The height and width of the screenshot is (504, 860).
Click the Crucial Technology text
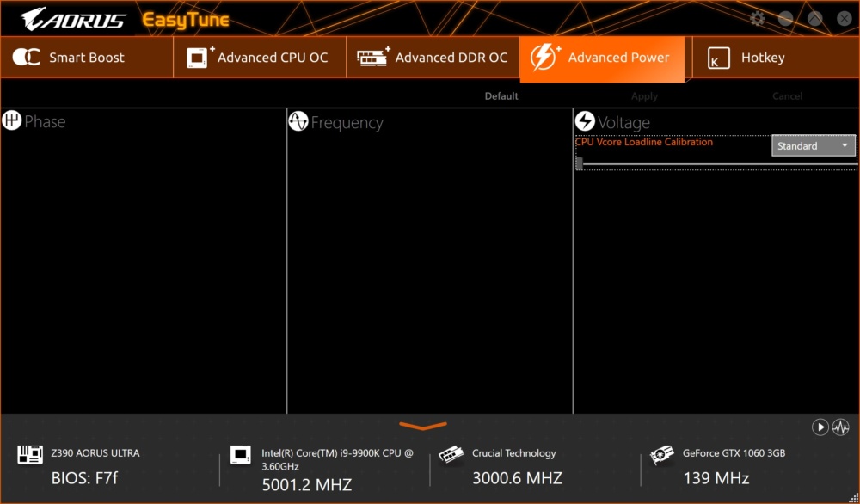click(514, 453)
